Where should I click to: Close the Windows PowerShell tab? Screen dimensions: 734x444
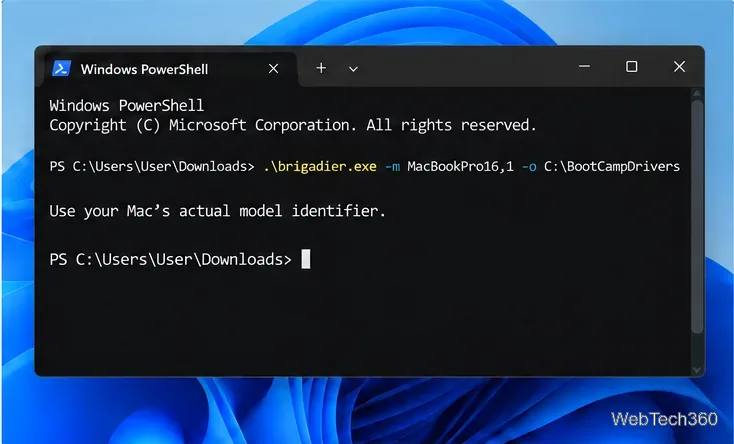[273, 69]
